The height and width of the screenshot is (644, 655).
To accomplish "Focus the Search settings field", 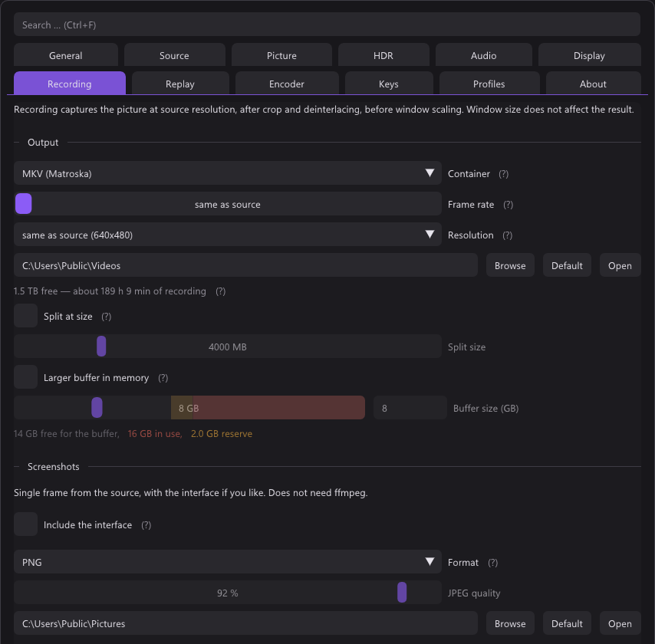I will point(327,25).
